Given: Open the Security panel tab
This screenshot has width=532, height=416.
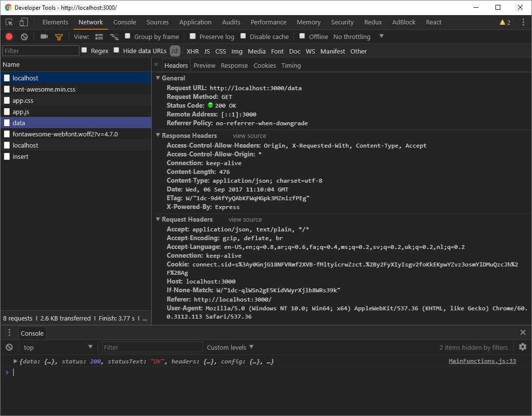Looking at the screenshot, I should click(342, 22).
